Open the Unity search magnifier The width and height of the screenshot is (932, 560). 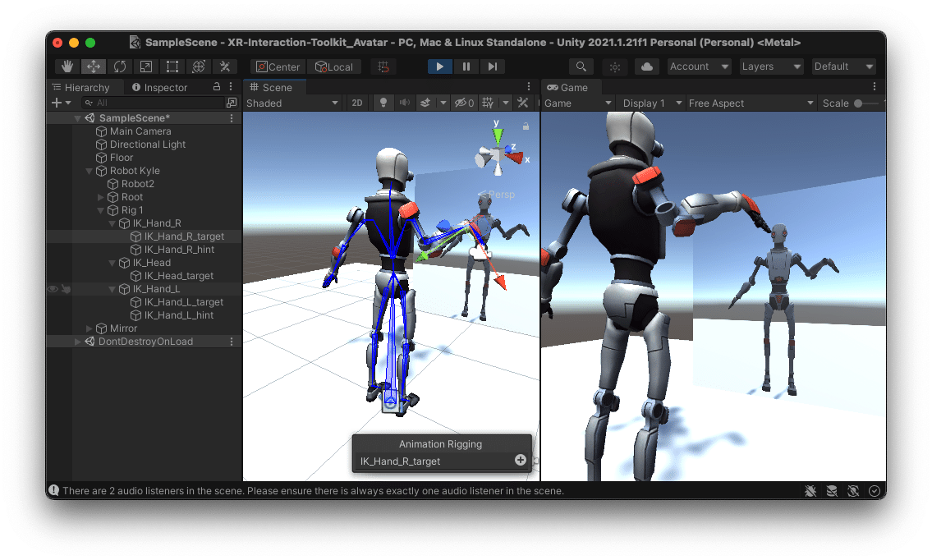(581, 67)
